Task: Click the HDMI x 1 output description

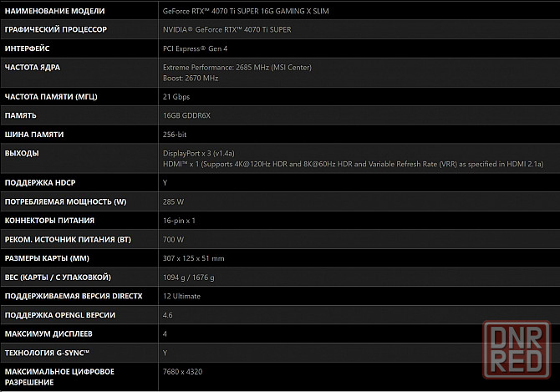Action: tap(353, 164)
